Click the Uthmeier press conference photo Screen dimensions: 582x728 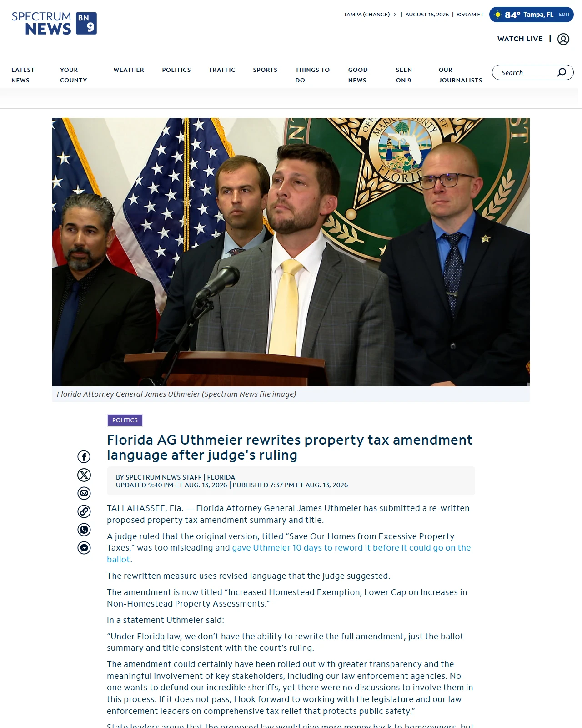(291, 252)
